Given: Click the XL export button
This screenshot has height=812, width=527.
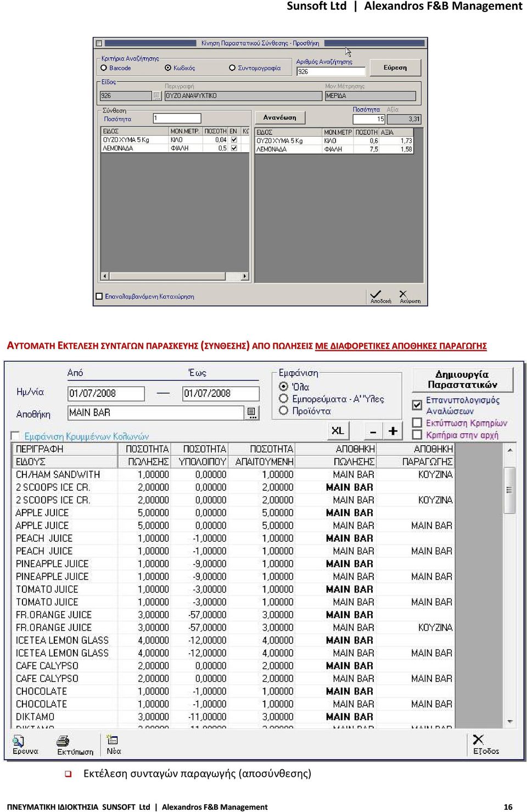Looking at the screenshot, I should [338, 431].
